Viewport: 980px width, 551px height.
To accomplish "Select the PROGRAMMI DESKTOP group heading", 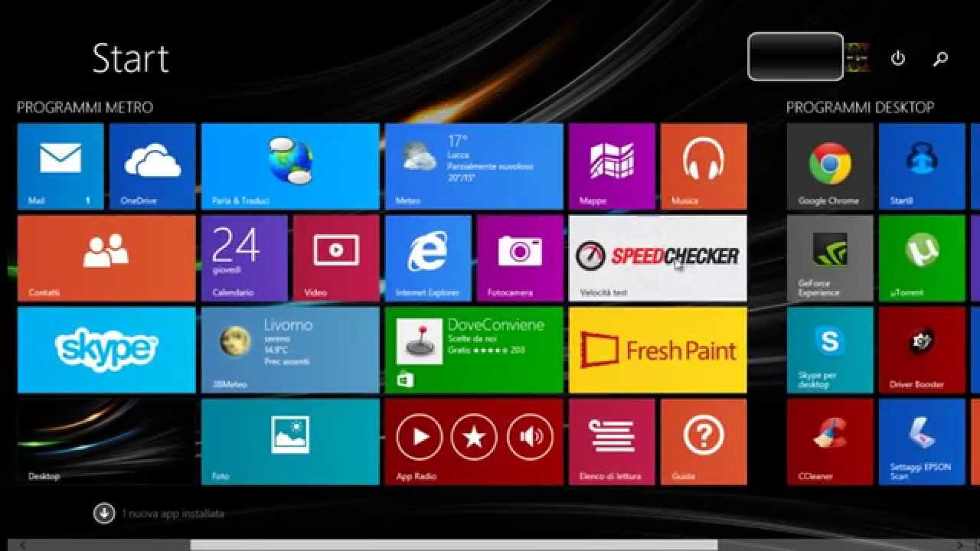I will (x=861, y=108).
